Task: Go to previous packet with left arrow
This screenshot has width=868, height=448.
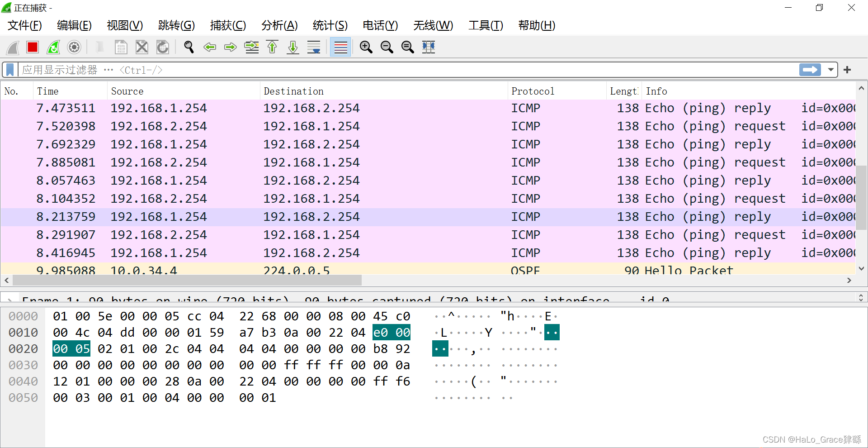Action: (210, 47)
